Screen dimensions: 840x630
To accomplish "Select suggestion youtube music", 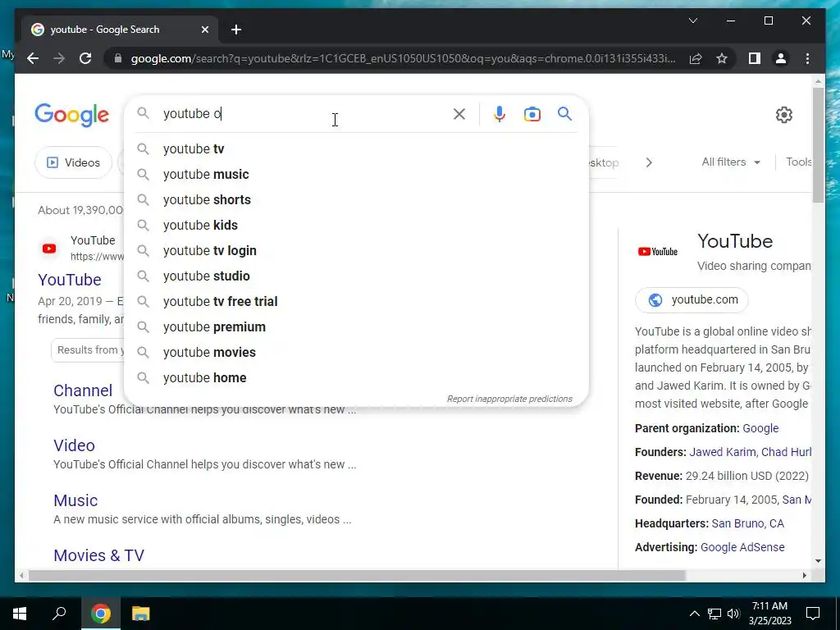I will 356,174.
